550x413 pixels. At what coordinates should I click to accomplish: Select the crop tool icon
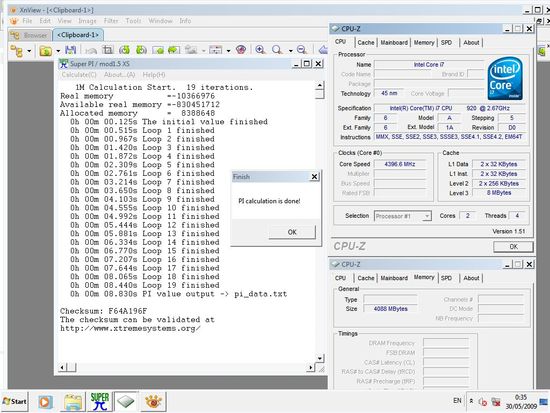(x=108, y=50)
